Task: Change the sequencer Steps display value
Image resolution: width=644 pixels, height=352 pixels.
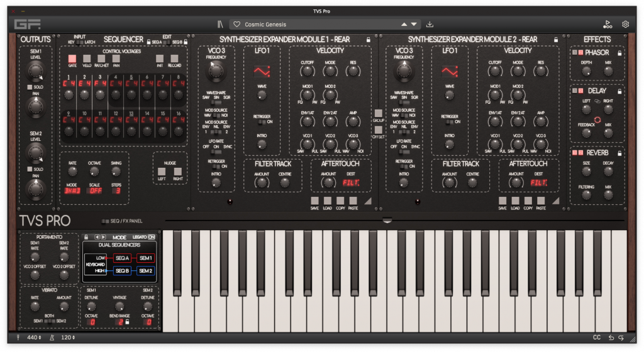Action: [116, 190]
